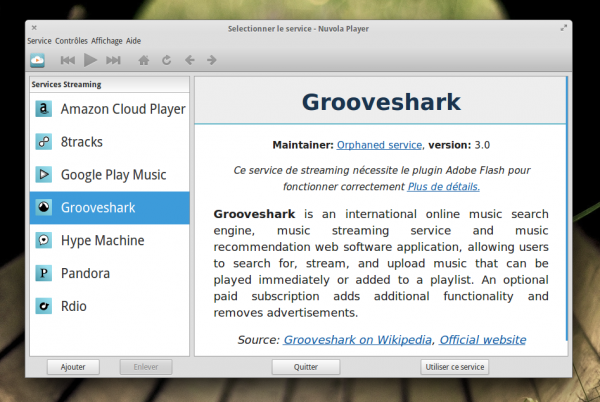Click the Ajouter button

[x=73, y=367]
